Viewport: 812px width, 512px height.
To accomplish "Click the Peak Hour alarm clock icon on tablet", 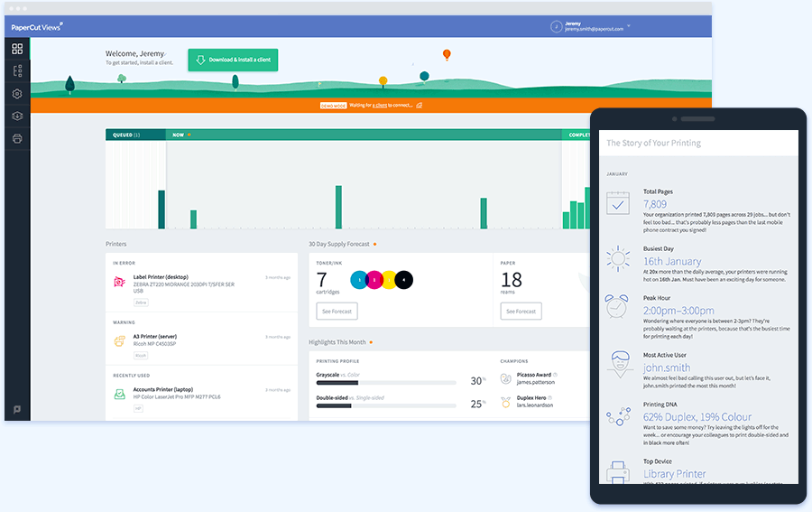I will coord(617,306).
